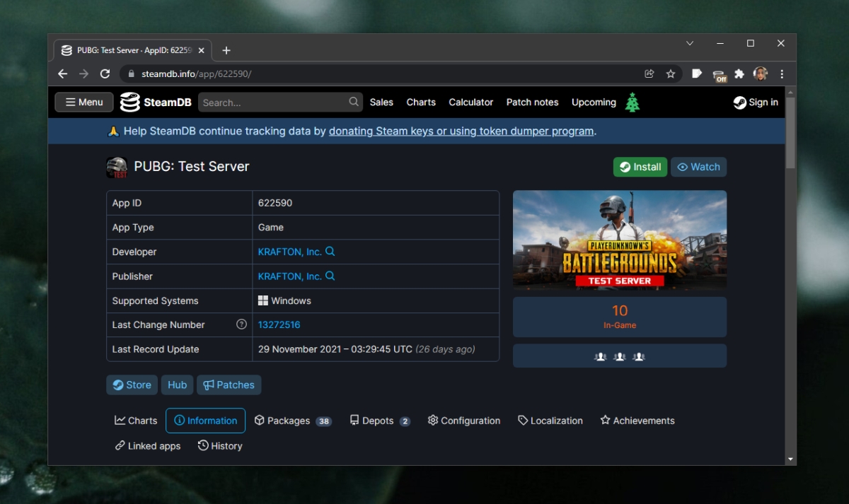The height and width of the screenshot is (504, 849).
Task: Click the SteamDB logo icon
Action: click(130, 102)
